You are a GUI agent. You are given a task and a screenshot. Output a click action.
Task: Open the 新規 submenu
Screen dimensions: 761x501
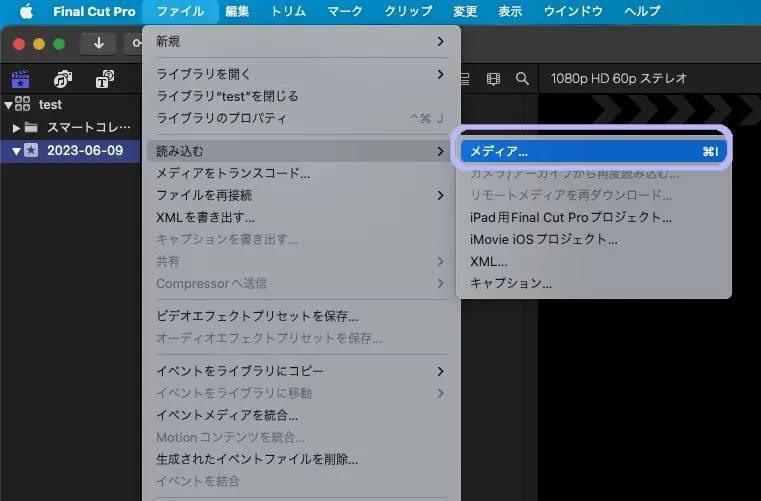click(301, 42)
